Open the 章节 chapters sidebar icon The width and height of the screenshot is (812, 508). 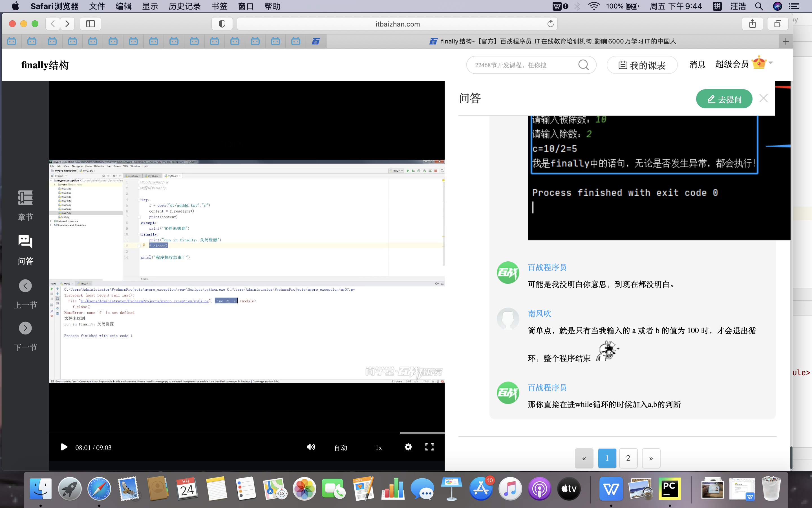[x=25, y=198]
